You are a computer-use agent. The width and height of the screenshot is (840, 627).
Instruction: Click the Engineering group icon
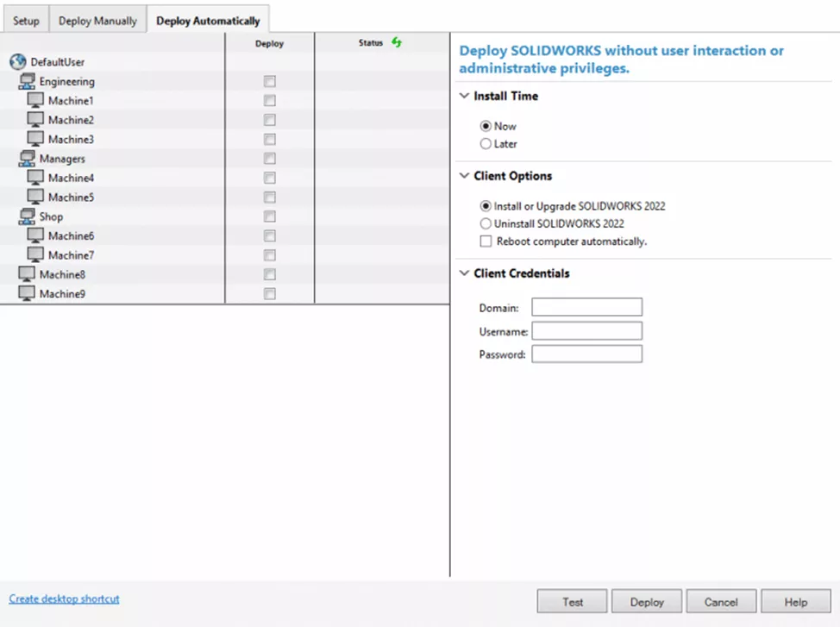(x=27, y=82)
